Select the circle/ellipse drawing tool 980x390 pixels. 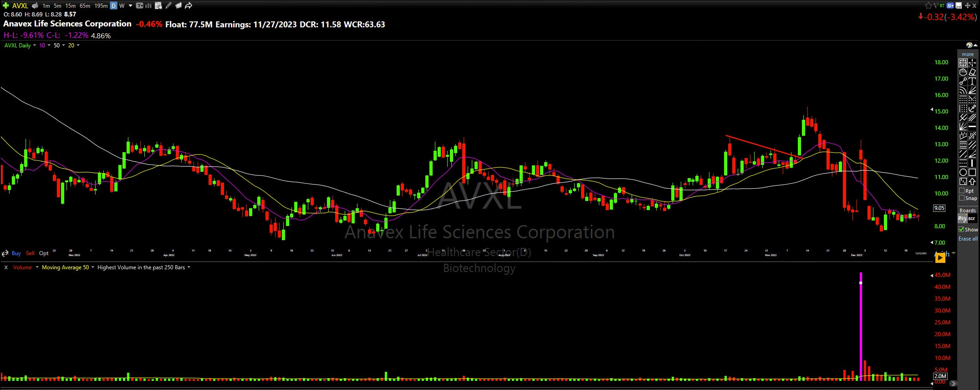(963, 172)
